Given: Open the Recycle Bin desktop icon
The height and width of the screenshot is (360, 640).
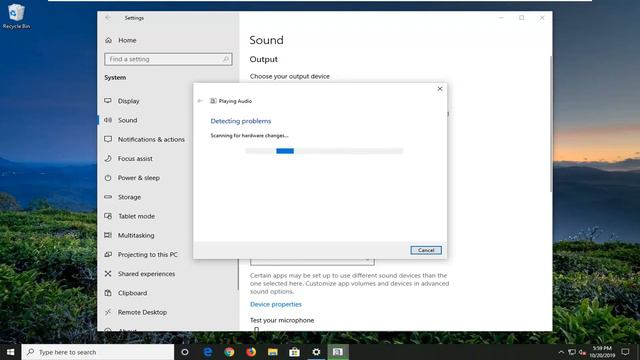Looking at the screenshot, I should tap(16, 16).
